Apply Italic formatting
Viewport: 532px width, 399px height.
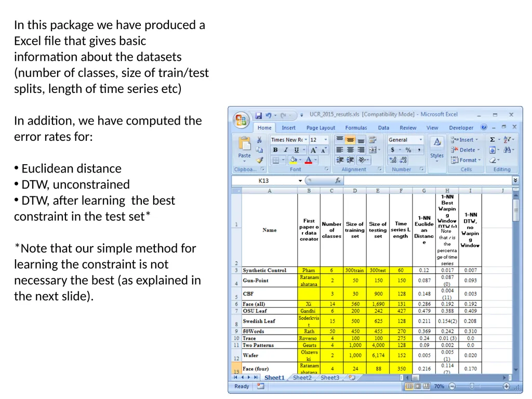pyautogui.click(x=286, y=150)
